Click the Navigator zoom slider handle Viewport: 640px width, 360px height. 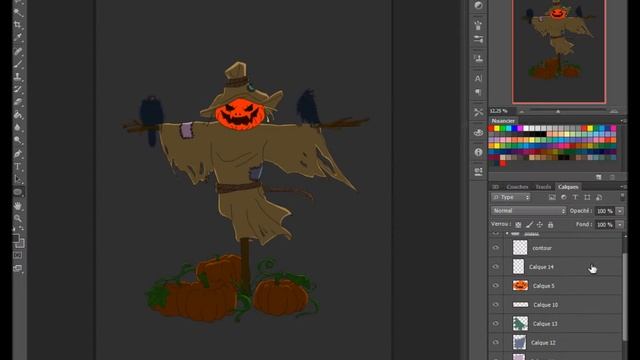click(558, 111)
